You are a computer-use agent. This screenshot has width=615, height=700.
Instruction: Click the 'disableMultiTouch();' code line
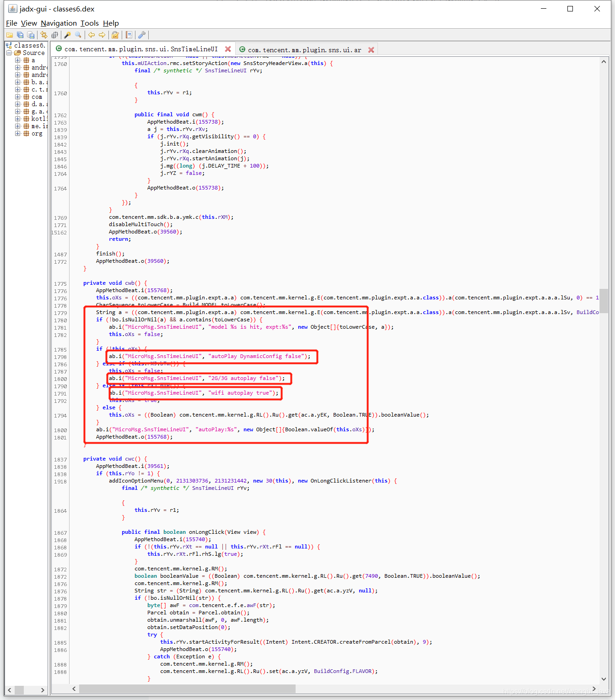point(141,224)
